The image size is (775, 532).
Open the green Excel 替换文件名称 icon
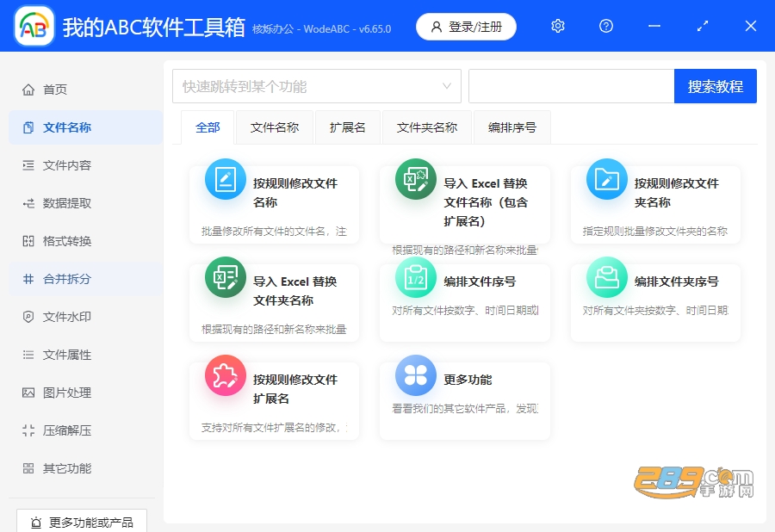point(416,179)
